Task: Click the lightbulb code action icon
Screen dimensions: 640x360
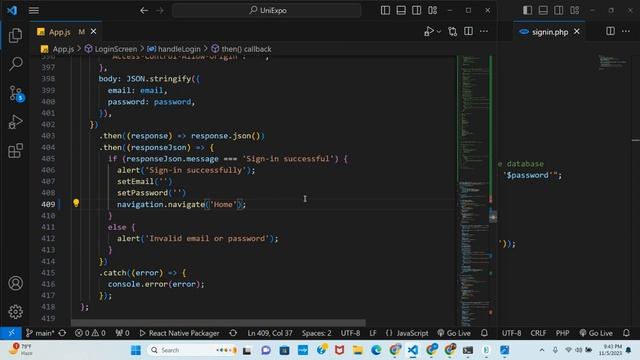Action: [x=76, y=203]
